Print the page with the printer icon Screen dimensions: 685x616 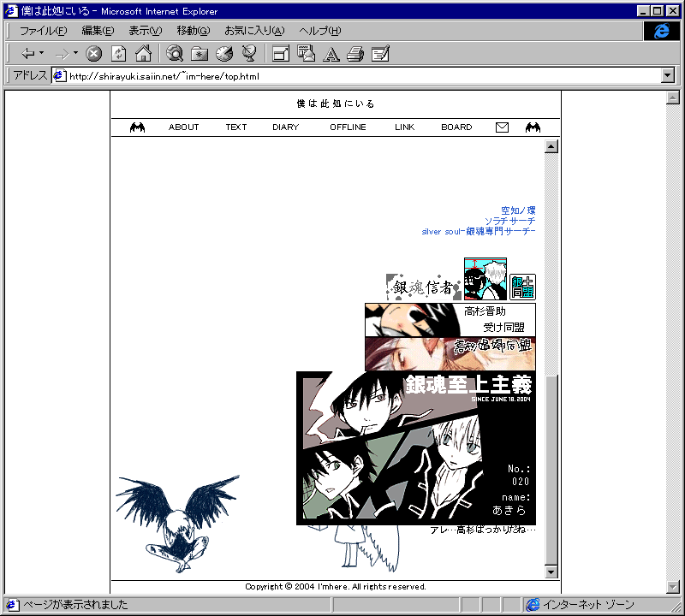point(355,54)
